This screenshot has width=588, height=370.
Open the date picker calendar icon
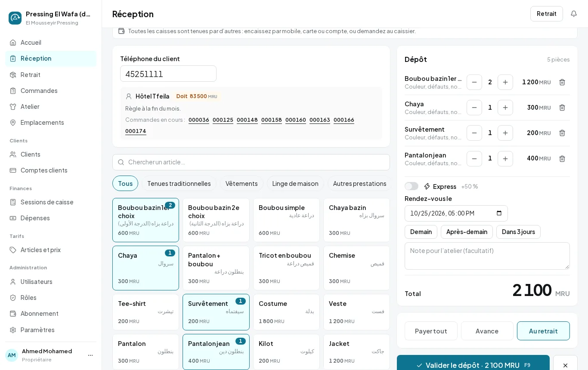[x=499, y=213]
